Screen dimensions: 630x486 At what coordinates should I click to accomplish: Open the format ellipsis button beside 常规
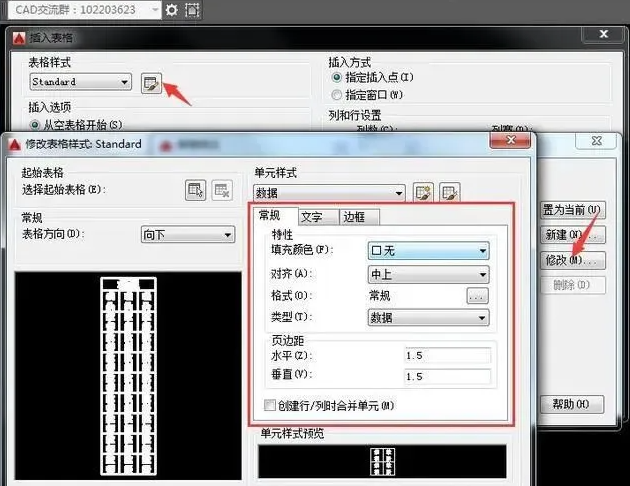point(477,296)
